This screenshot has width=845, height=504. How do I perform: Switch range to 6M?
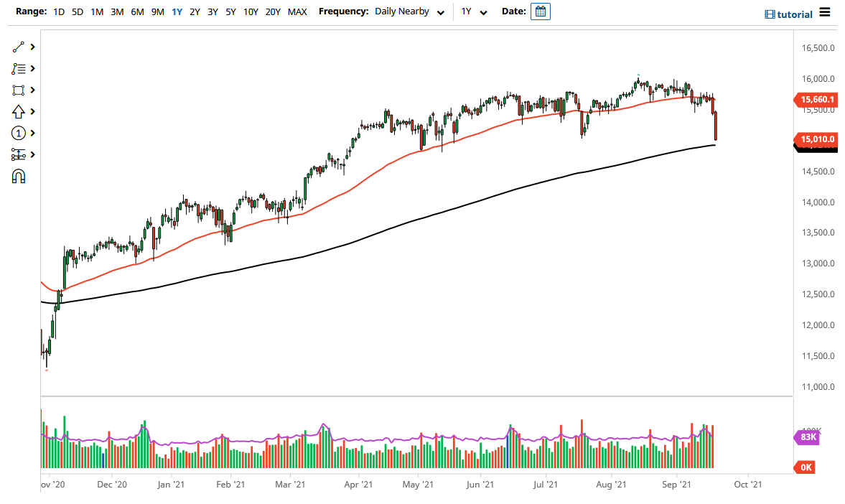(x=137, y=11)
